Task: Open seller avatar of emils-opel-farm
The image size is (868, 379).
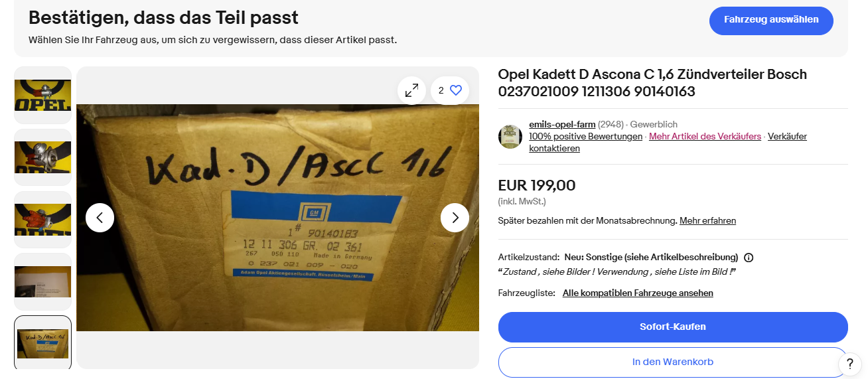Action: point(510,136)
